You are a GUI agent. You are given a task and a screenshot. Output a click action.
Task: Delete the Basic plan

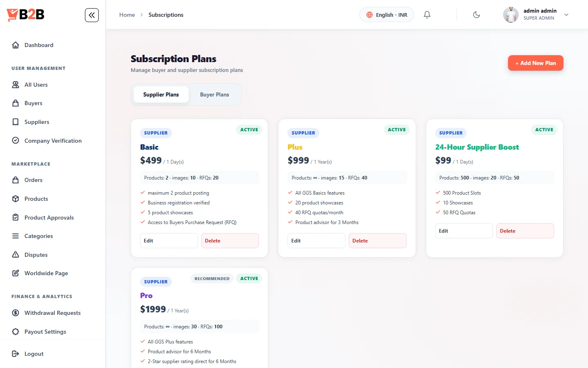point(230,241)
